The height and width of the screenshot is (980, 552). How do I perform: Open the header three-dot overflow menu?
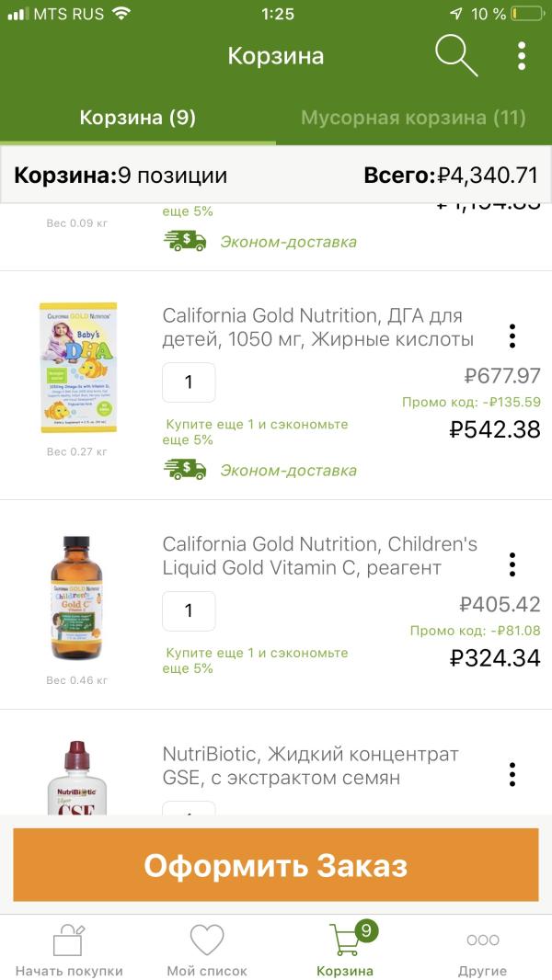[522, 56]
